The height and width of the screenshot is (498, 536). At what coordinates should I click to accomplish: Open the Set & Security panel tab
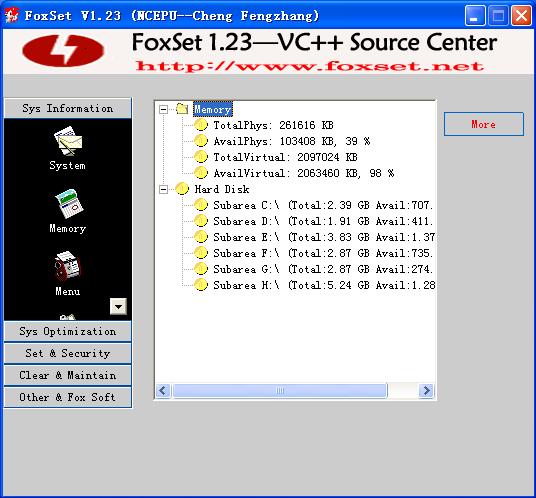pos(68,353)
